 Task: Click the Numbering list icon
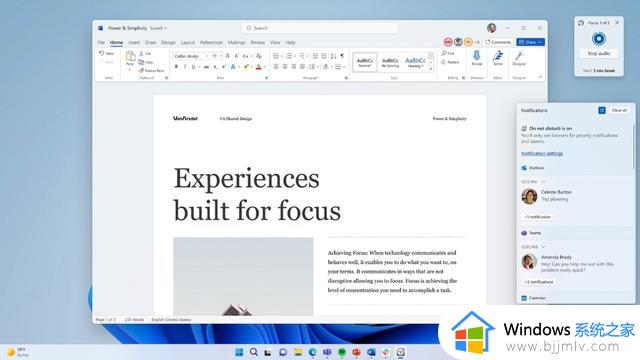click(289, 56)
